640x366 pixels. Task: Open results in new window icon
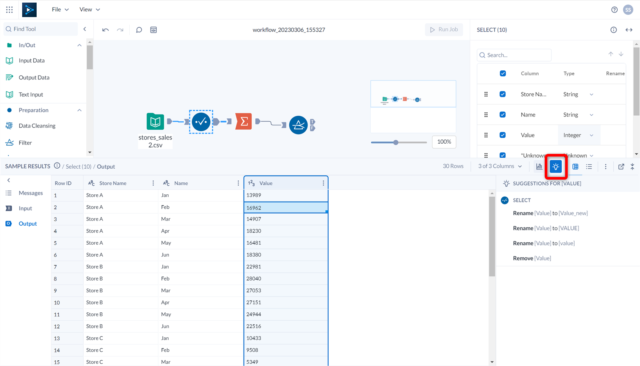[621, 166]
